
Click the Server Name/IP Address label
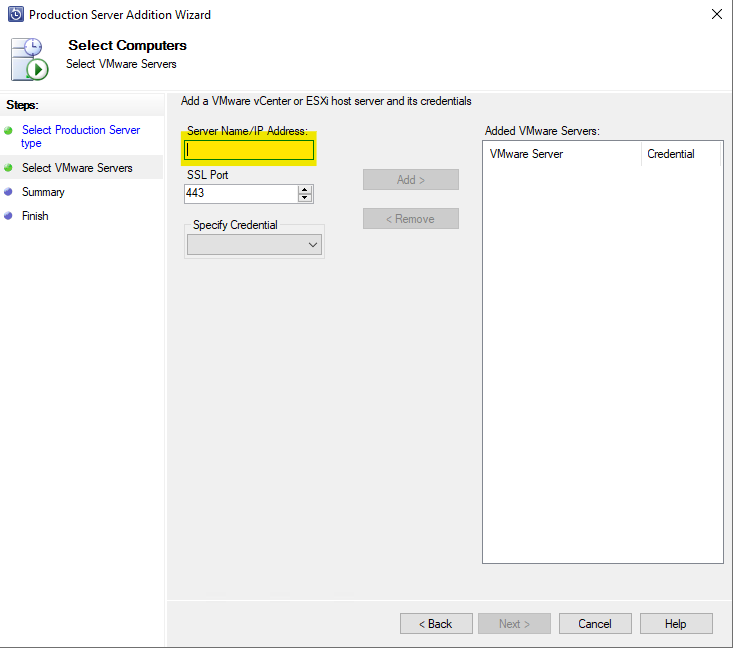click(247, 131)
